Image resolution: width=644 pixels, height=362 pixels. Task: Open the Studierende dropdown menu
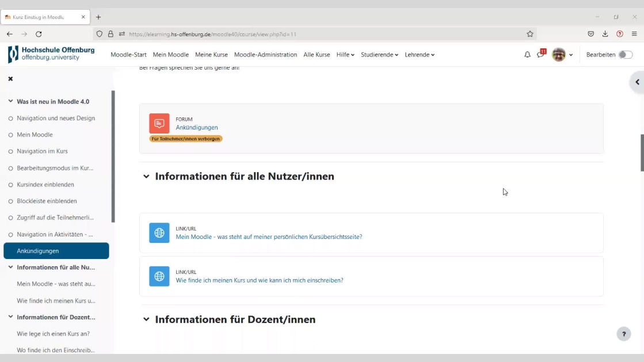click(x=379, y=55)
